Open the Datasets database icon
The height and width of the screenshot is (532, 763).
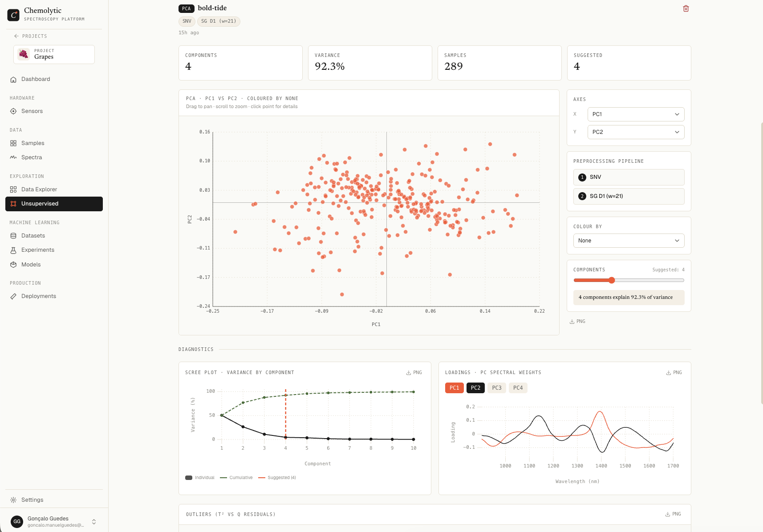pos(13,236)
